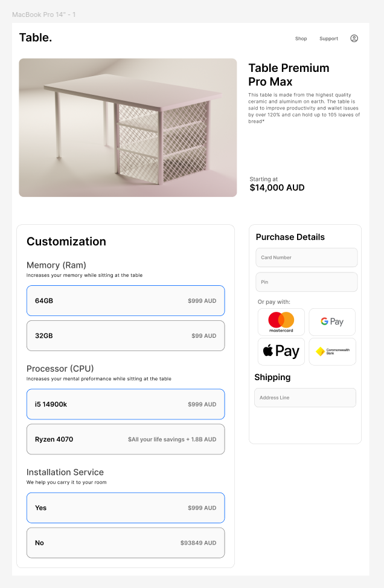The width and height of the screenshot is (384, 588).
Task: Click the Card Number input field
Action: (307, 257)
